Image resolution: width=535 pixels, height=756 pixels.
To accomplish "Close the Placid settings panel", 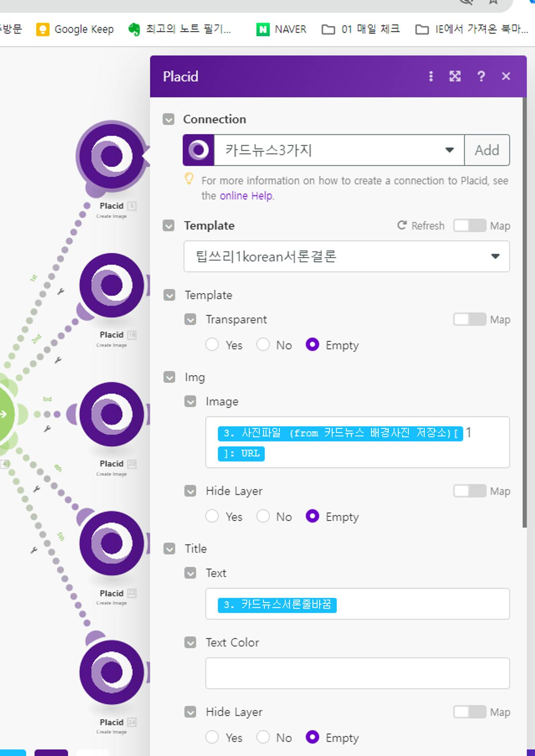I will click(506, 76).
